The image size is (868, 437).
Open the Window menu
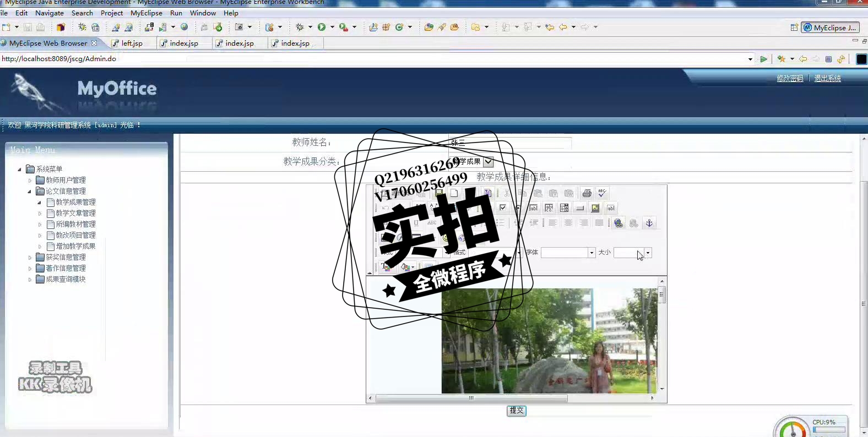(203, 13)
